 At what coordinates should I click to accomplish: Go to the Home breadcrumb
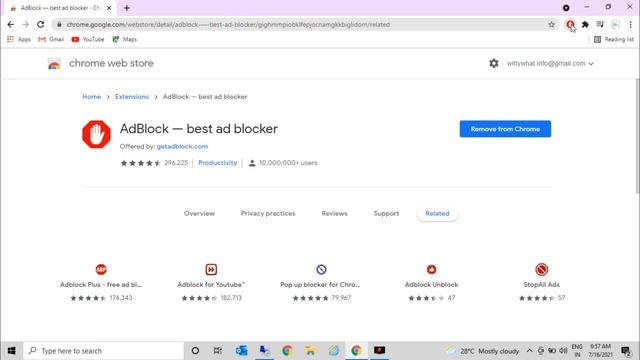(x=91, y=97)
